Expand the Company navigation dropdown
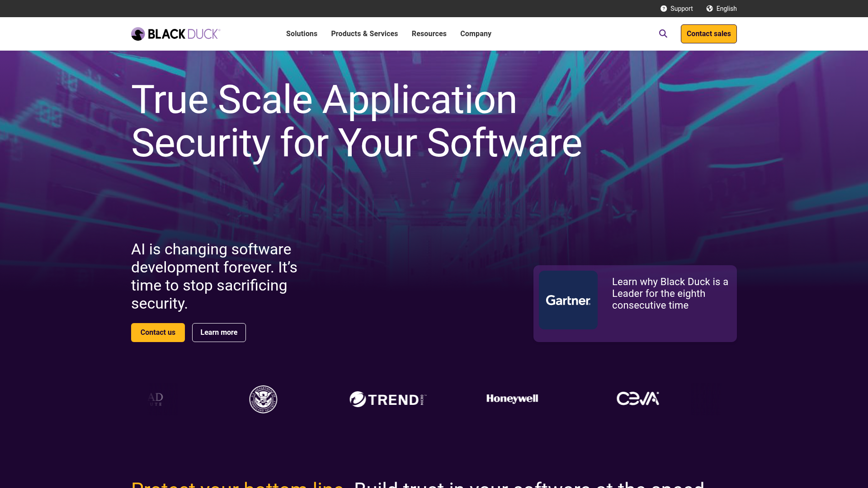The width and height of the screenshot is (868, 488). click(x=476, y=33)
